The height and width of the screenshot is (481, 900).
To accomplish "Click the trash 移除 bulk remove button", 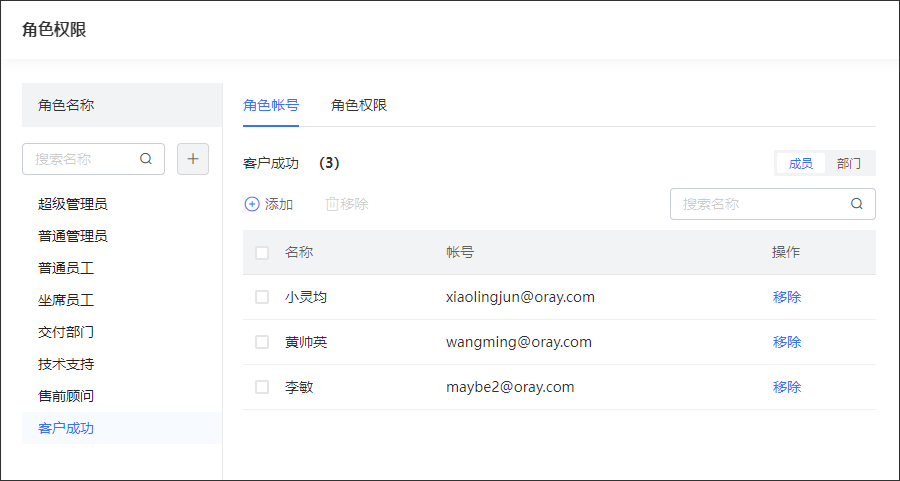I will [347, 204].
